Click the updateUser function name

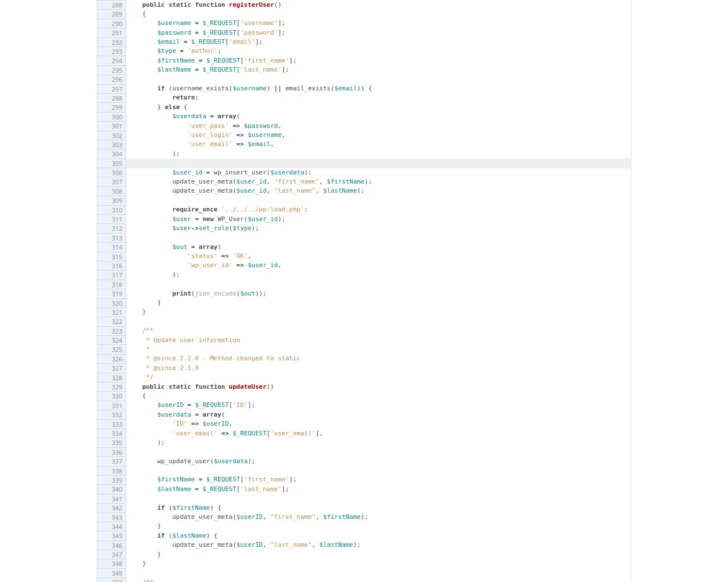tap(247, 386)
